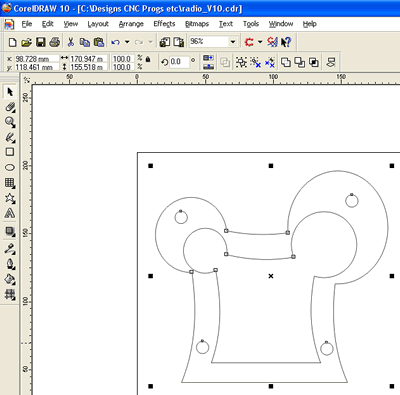Activate the What's This help pointer
Screen dimensions: 400x395
point(286,42)
